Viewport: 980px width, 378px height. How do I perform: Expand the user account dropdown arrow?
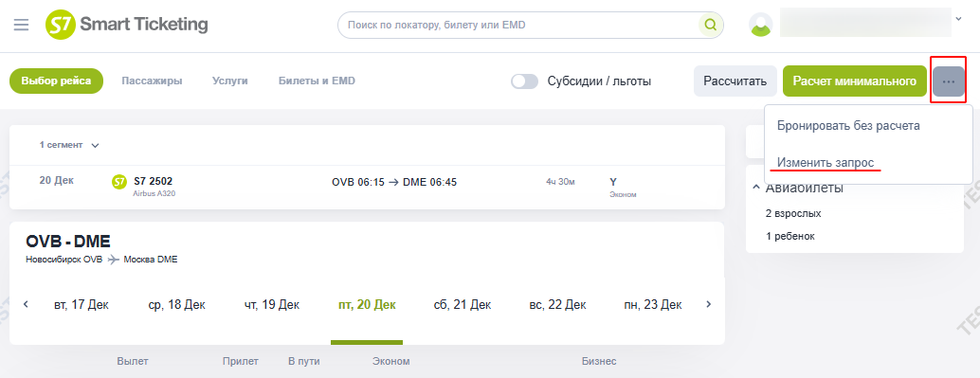[x=959, y=19]
